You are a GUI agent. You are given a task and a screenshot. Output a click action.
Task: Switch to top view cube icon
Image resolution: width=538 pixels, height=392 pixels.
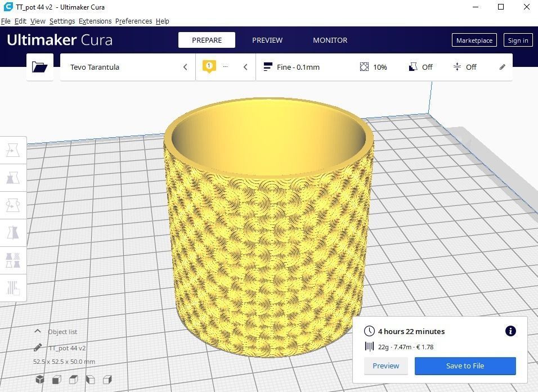[73, 379]
